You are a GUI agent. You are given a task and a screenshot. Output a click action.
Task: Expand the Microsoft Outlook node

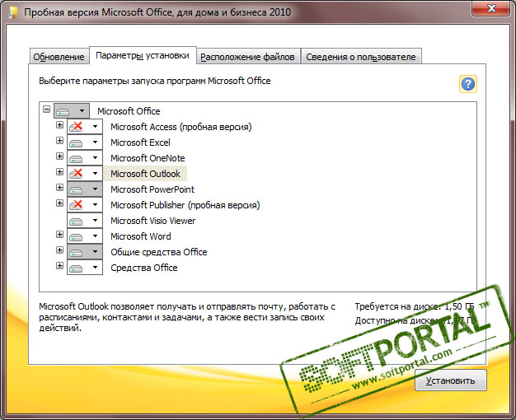coord(59,171)
